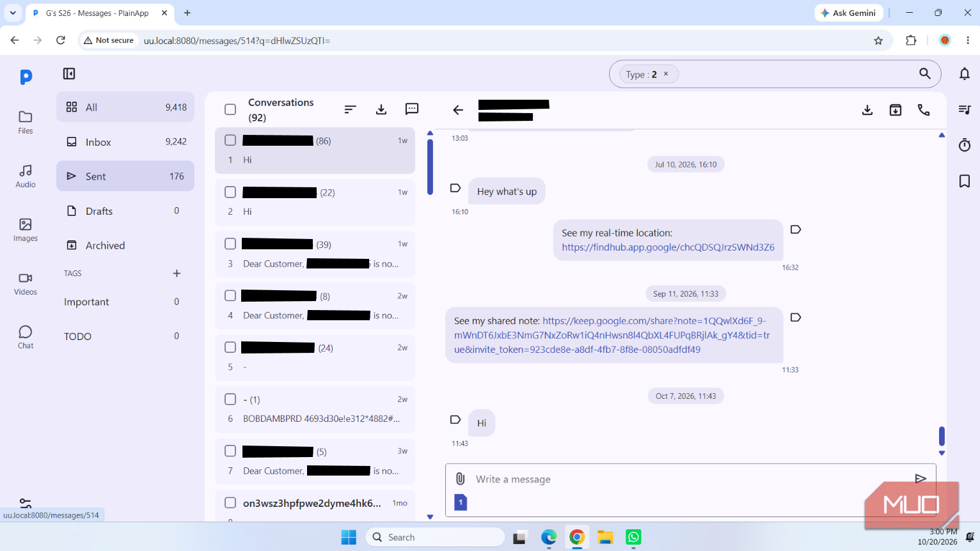Screen dimensions: 980x551
Task: Reload the page
Action: point(61,40)
